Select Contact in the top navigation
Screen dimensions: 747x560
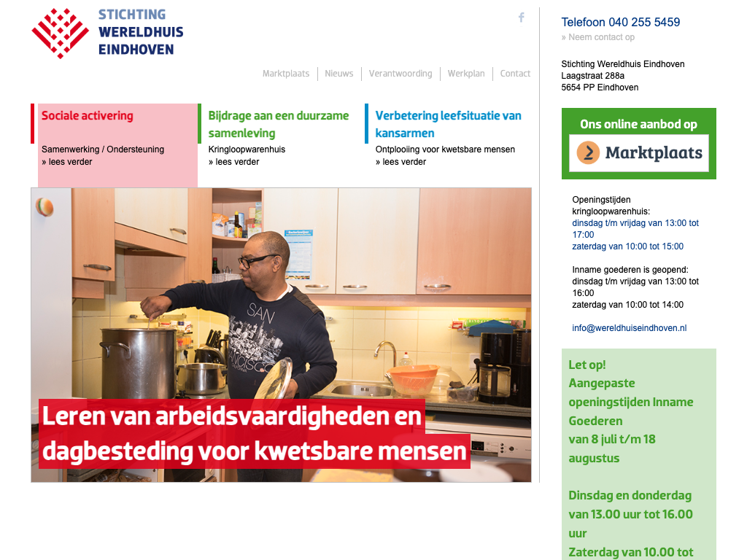515,74
